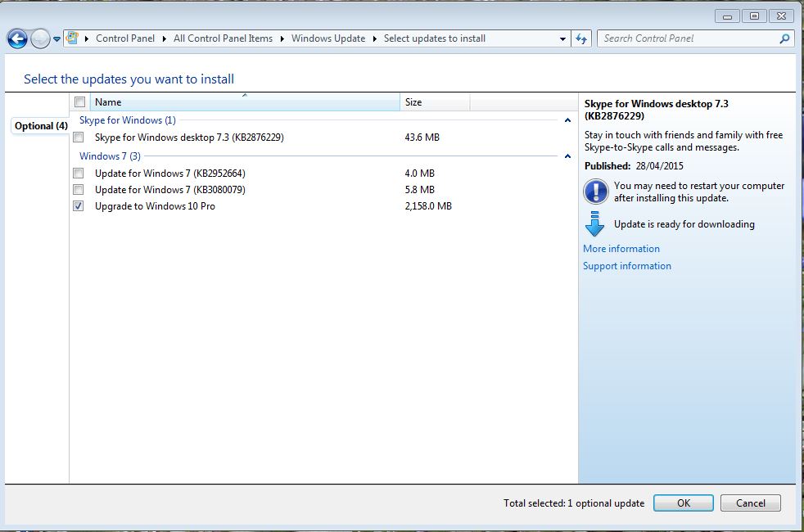Viewport: 804px width, 532px height.
Task: Check Skype for Windows desktop 7.3 checkbox
Action: [x=79, y=138]
